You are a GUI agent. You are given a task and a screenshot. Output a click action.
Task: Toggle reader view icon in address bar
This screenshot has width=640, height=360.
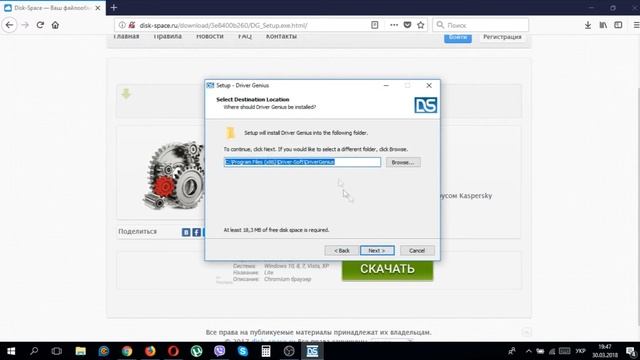click(375, 25)
